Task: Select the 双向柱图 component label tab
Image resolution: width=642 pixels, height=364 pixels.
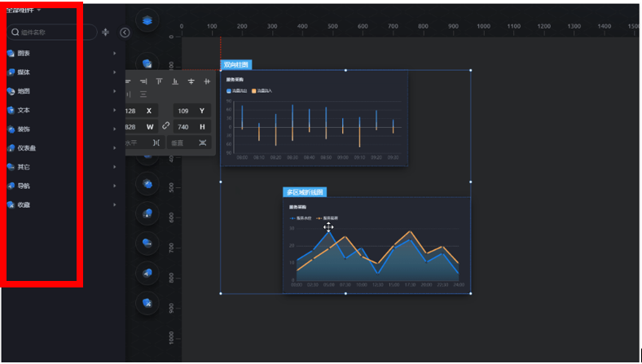Action: [236, 64]
